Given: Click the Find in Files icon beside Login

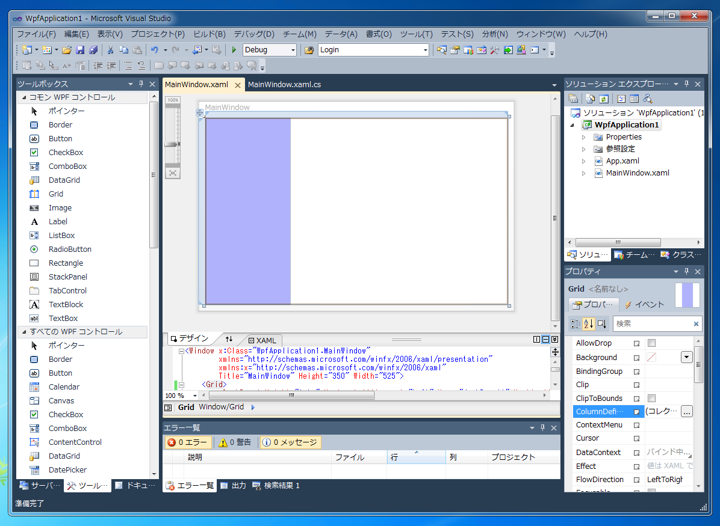Looking at the screenshot, I should [309, 50].
